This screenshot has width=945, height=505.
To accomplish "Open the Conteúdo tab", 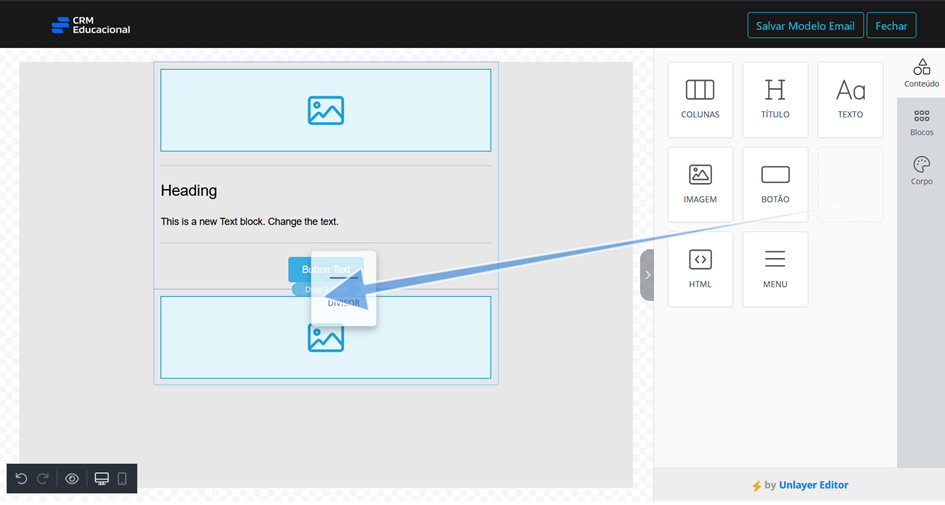I will [921, 73].
